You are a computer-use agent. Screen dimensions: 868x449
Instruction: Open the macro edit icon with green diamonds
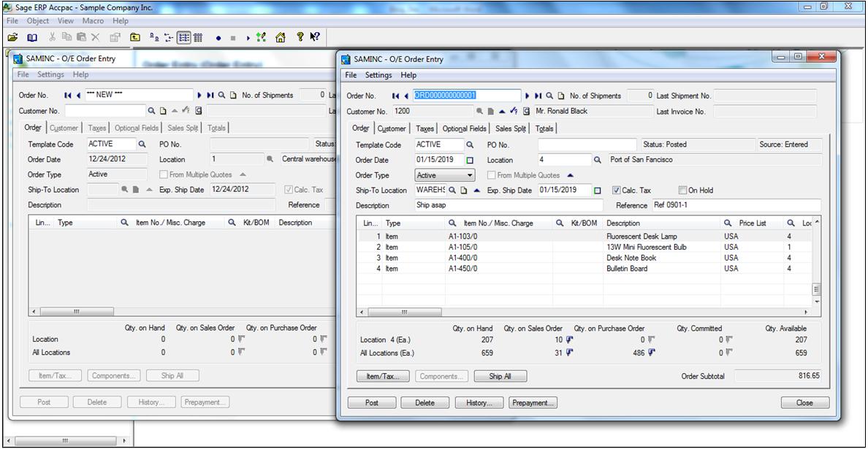(x=262, y=37)
